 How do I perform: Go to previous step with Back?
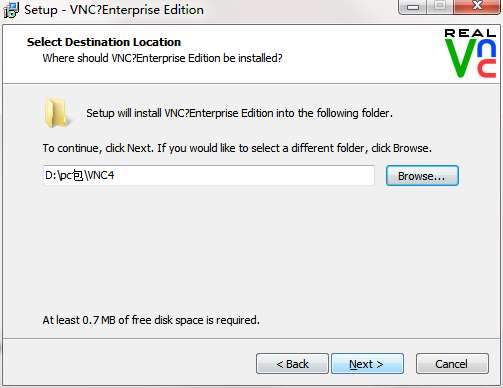click(292, 364)
